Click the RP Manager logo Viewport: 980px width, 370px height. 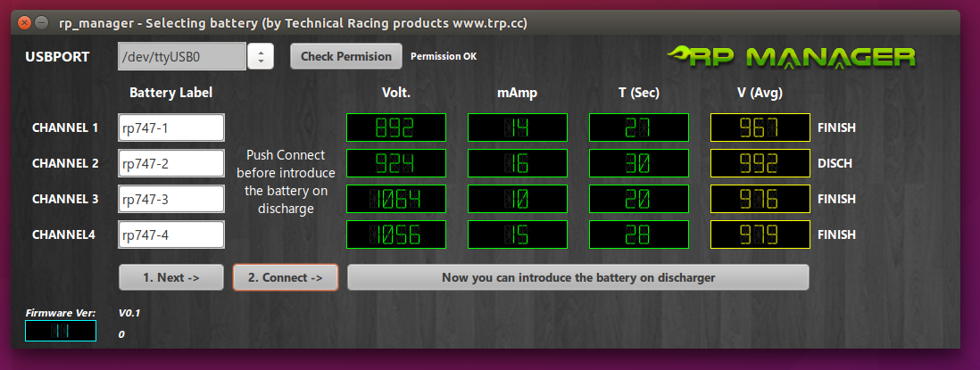pyautogui.click(x=792, y=57)
